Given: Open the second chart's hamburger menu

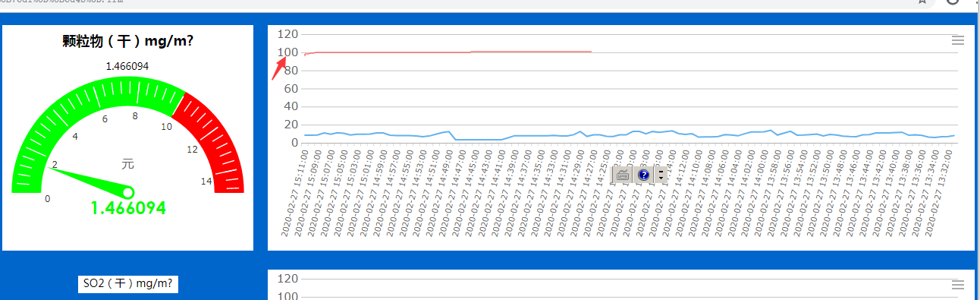Looking at the screenshot, I should (x=958, y=285).
